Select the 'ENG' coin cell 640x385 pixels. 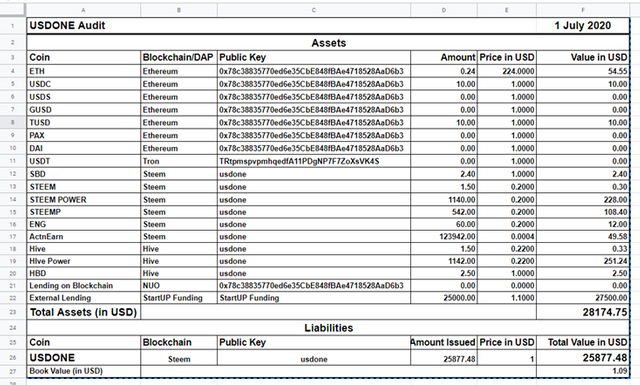83,224
